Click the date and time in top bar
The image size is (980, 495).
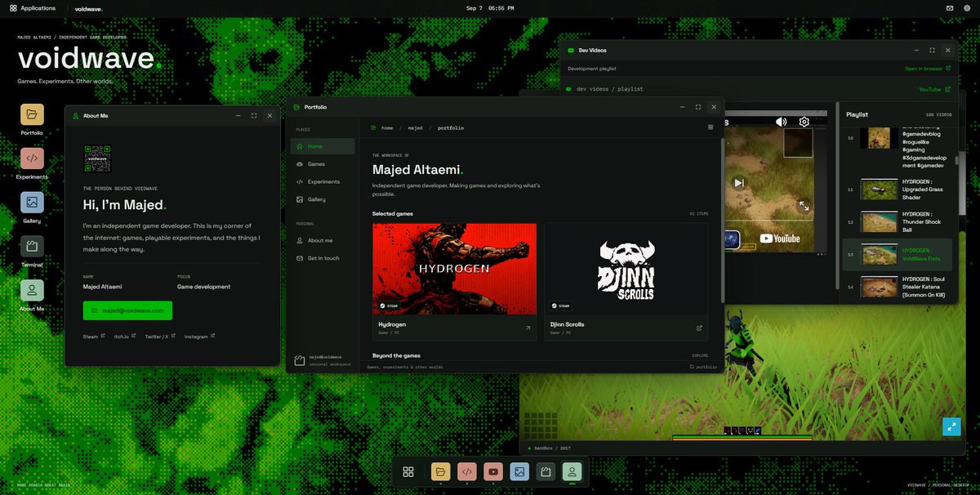point(490,8)
